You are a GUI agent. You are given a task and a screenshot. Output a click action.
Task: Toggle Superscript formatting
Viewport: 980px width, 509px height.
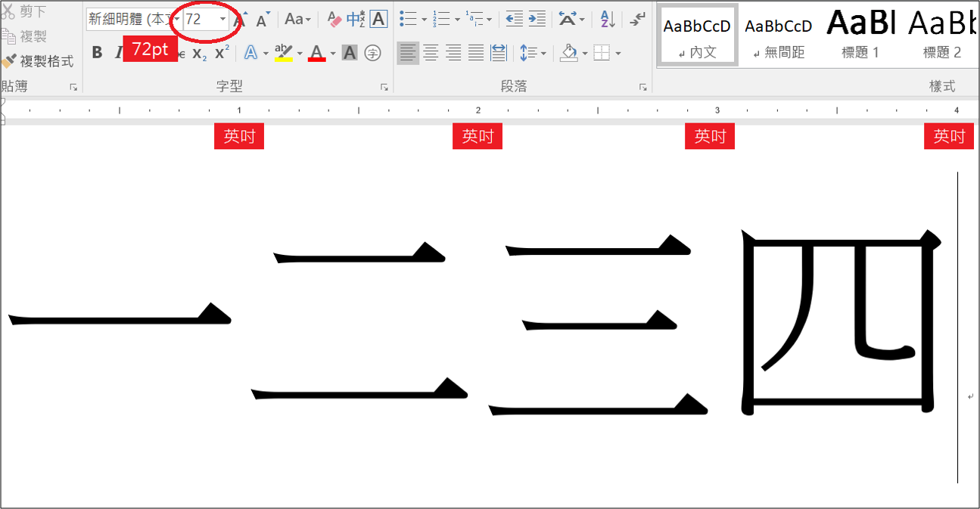coord(222,53)
